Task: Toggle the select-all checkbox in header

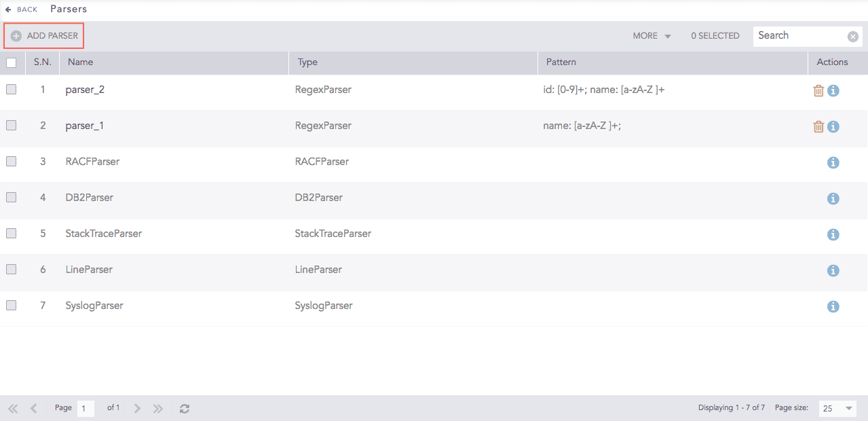Action: point(11,62)
